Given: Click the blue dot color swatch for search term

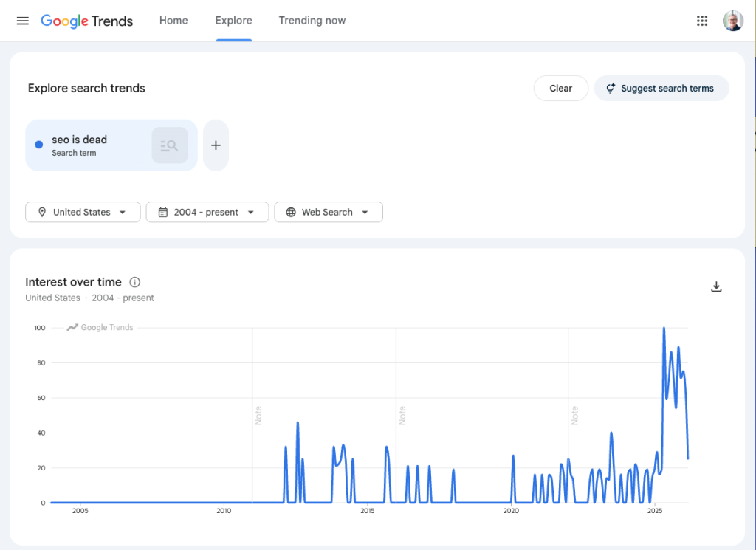Looking at the screenshot, I should pyautogui.click(x=39, y=145).
